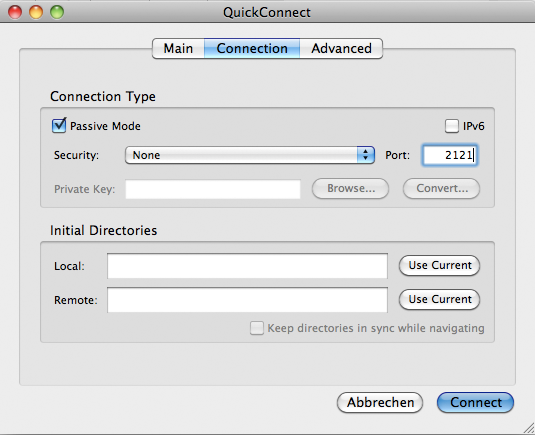
Task: Enable the IPv6 checkbox
Action: coord(451,126)
